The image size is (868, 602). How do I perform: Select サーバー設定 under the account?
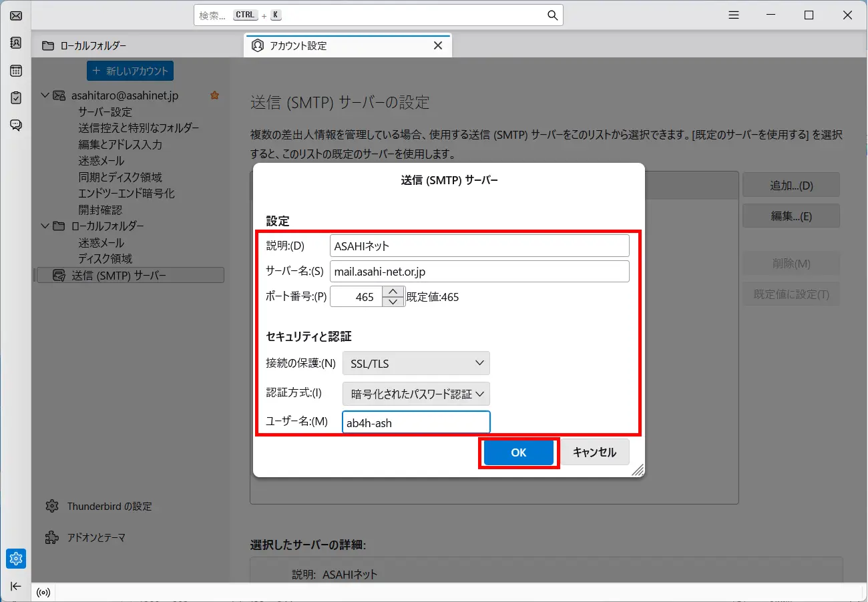[105, 111]
